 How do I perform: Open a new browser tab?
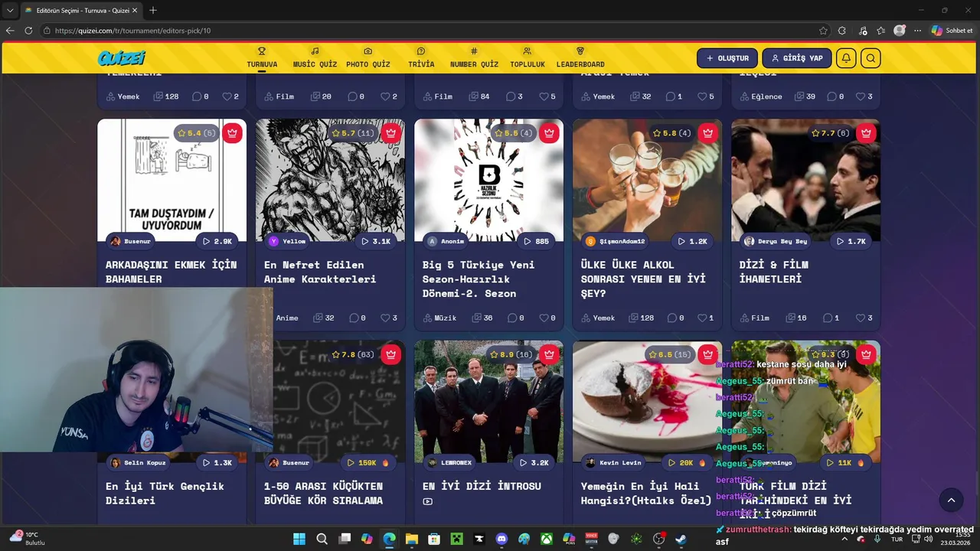pos(153,11)
